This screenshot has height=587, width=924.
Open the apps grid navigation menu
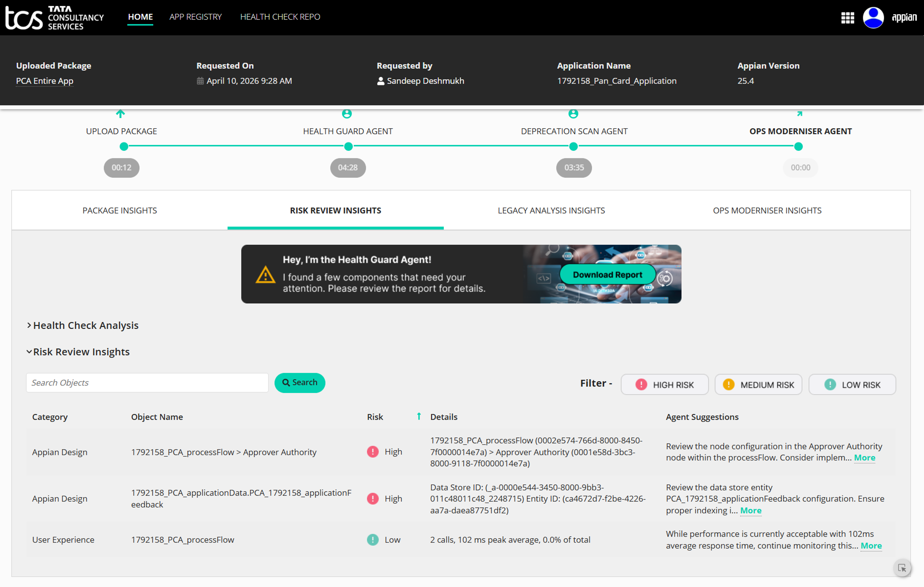(x=848, y=18)
